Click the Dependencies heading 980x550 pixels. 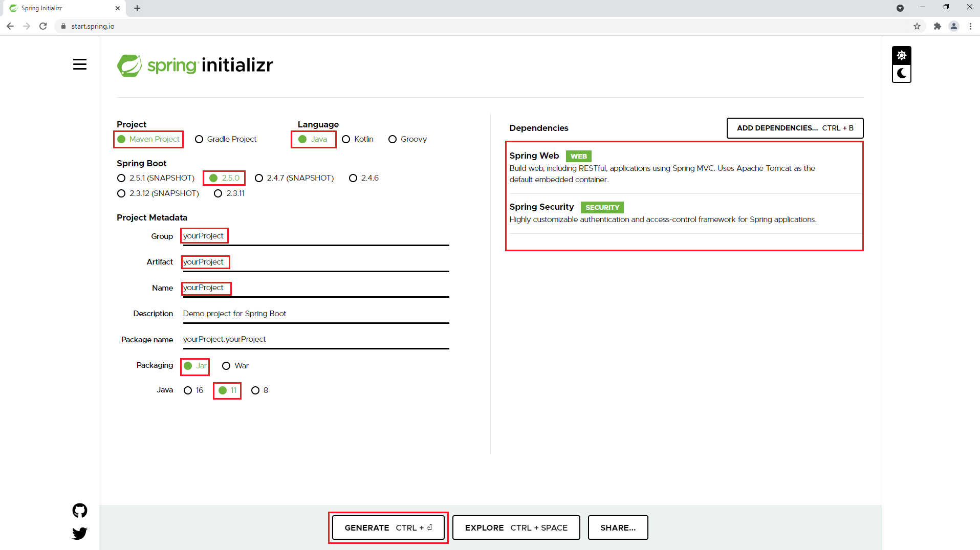pyautogui.click(x=539, y=128)
